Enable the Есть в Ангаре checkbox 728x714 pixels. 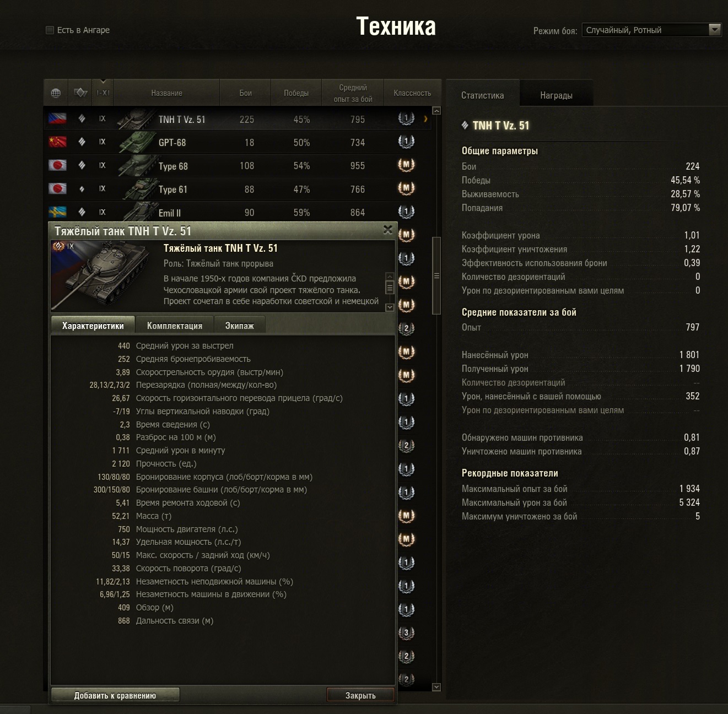(x=50, y=30)
